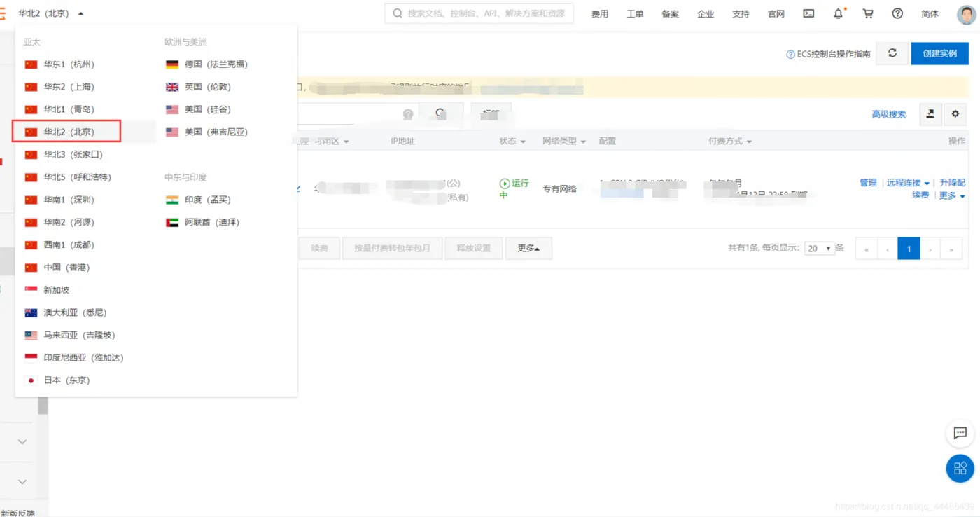Viewport: 980px width, 517px height.
Task: Open the 支持 top menu
Action: (x=741, y=14)
